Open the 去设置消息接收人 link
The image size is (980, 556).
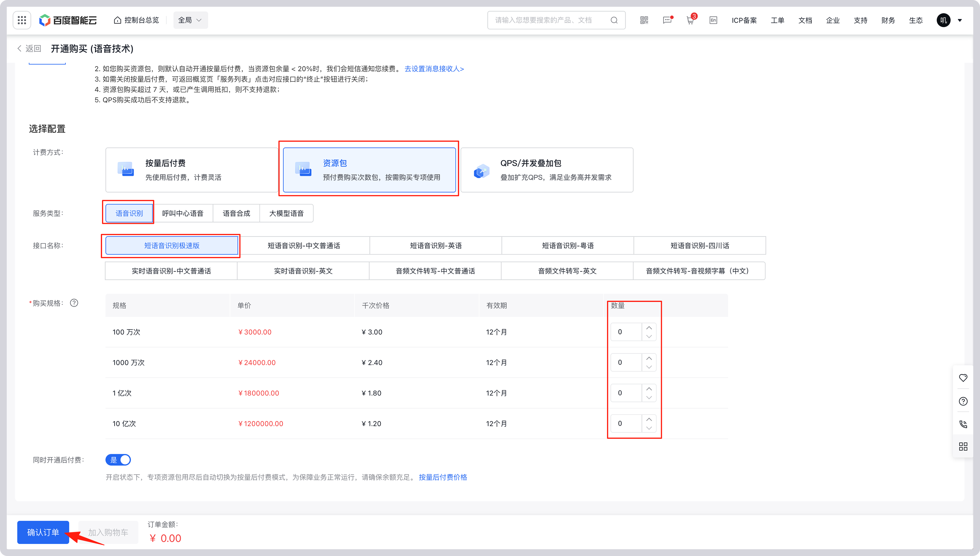coord(434,69)
